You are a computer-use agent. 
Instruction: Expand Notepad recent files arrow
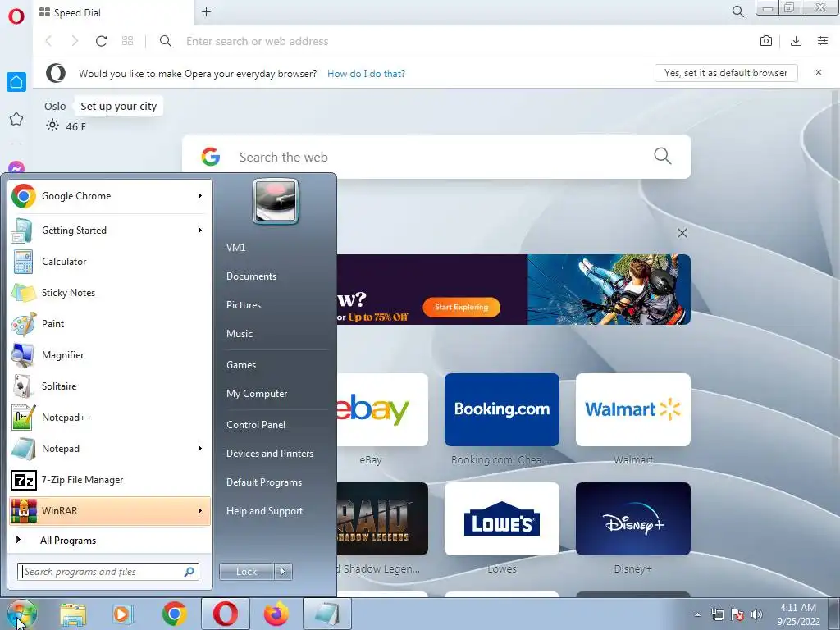click(x=200, y=449)
